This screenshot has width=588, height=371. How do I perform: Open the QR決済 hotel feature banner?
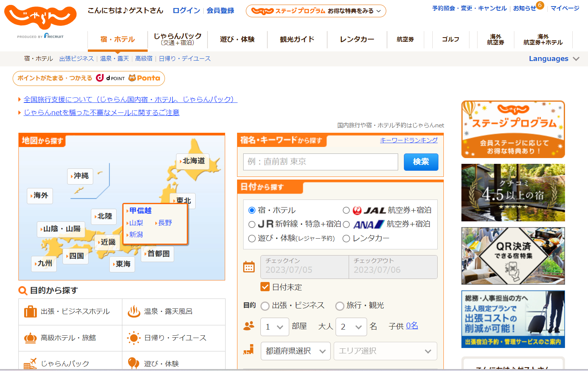(x=513, y=256)
